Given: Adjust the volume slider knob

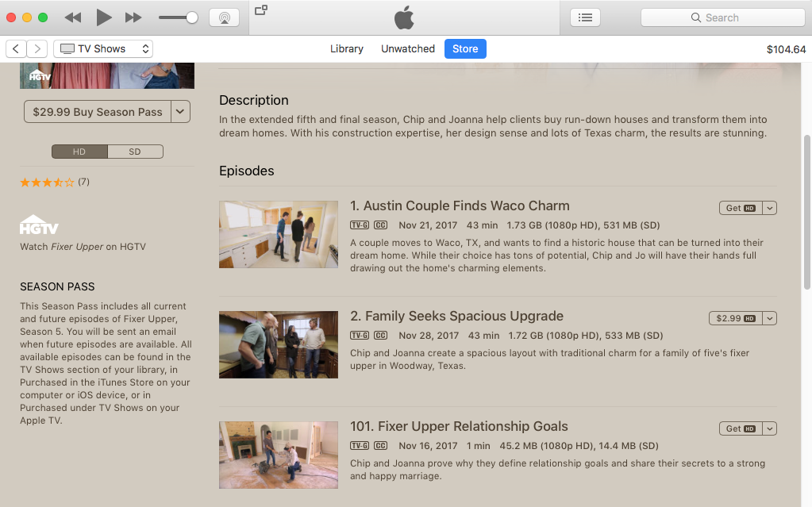Looking at the screenshot, I should point(191,17).
